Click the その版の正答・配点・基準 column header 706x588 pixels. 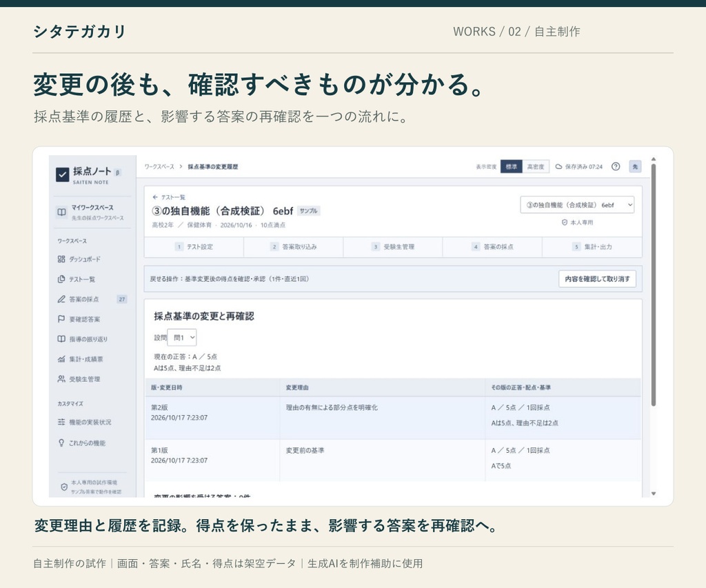click(521, 387)
